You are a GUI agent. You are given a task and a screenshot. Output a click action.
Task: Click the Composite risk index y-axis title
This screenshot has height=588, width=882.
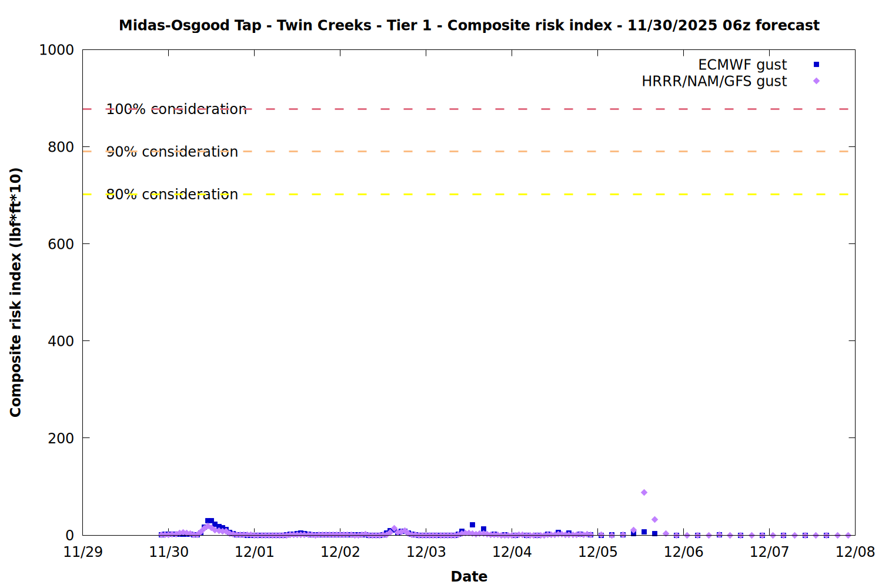pos(16,292)
